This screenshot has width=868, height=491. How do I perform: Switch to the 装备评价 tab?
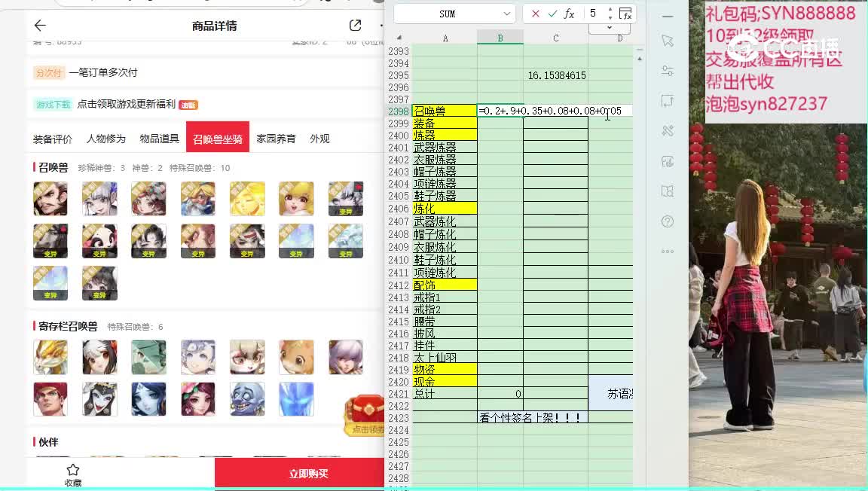[53, 139]
